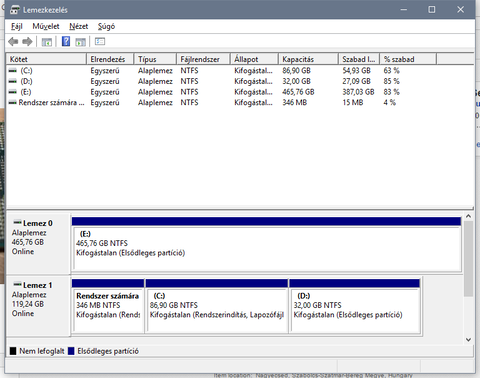
Task: Select the Lemez 1 disk label panel
Action: 38,305
